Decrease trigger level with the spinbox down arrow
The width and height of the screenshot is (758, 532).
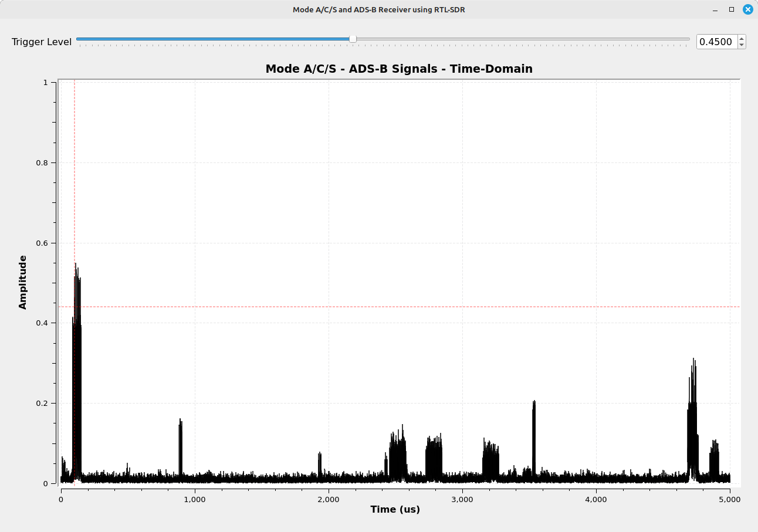tap(742, 45)
